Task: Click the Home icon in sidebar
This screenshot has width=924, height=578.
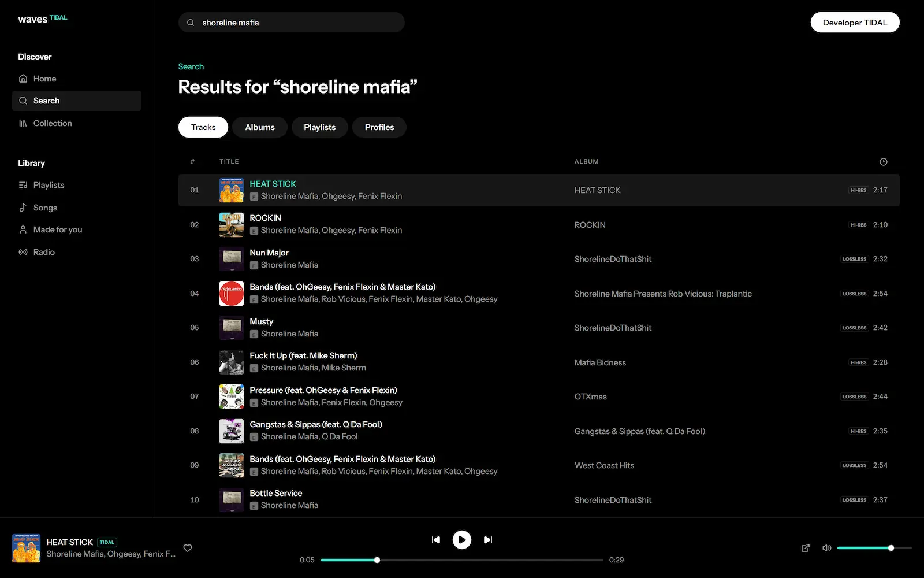Action: pos(23,79)
